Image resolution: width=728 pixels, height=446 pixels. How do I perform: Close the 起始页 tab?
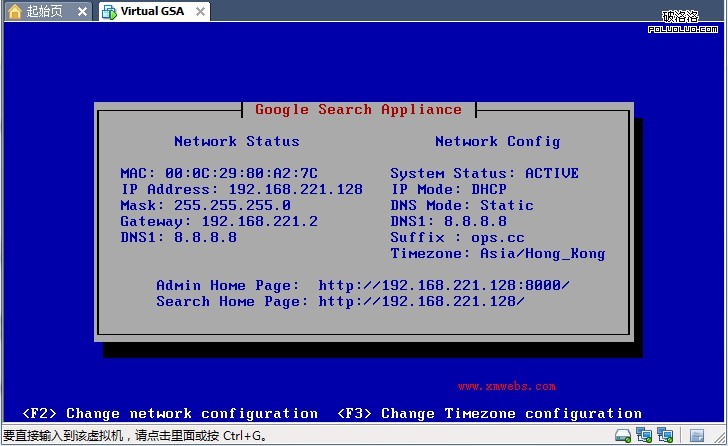[x=82, y=11]
